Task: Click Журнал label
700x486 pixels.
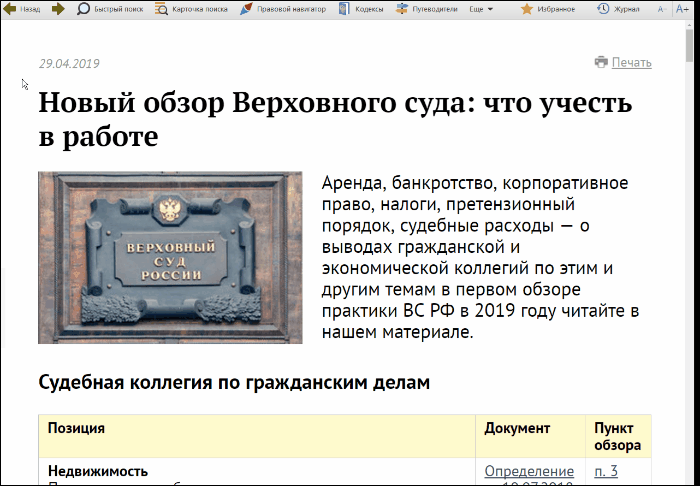Action: pyautogui.click(x=627, y=9)
